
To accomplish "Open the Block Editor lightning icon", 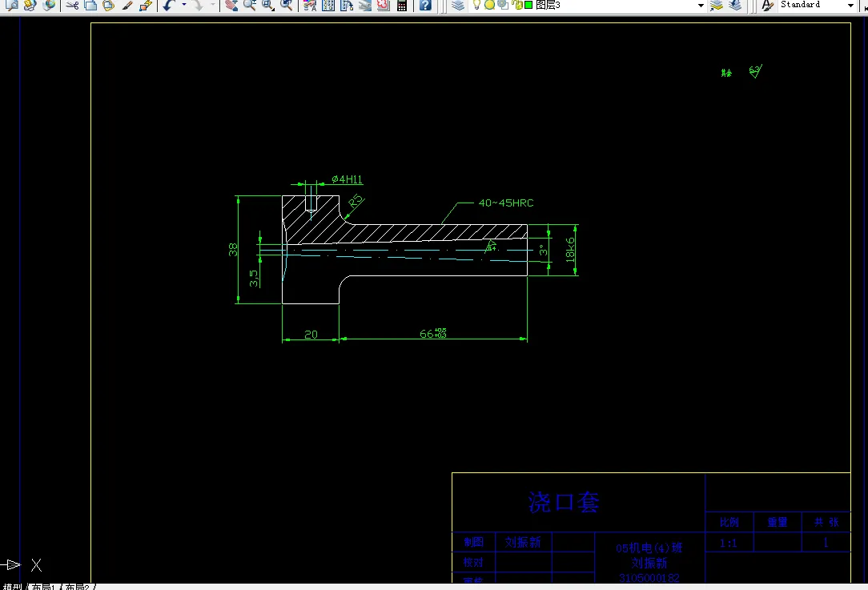I will (x=146, y=6).
